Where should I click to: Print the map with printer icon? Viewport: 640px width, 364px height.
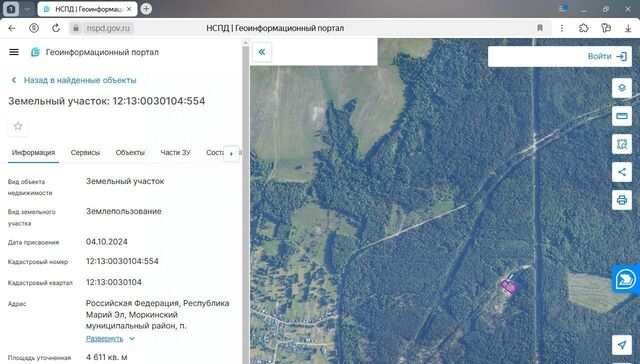pos(622,200)
